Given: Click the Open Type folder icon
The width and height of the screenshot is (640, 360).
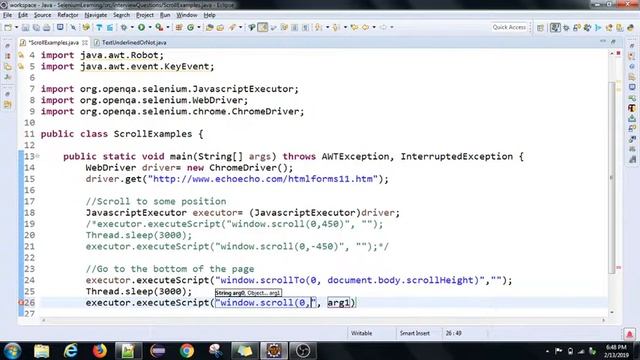Looking at the screenshot, I should [210, 27].
